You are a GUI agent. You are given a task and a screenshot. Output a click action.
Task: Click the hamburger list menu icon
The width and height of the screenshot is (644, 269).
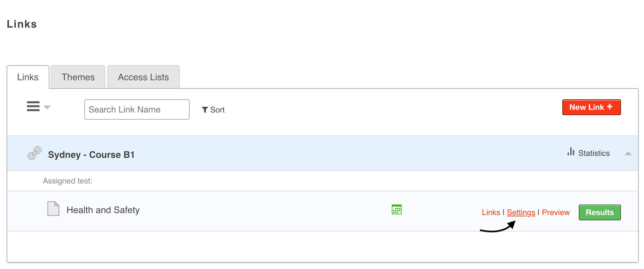tap(33, 106)
